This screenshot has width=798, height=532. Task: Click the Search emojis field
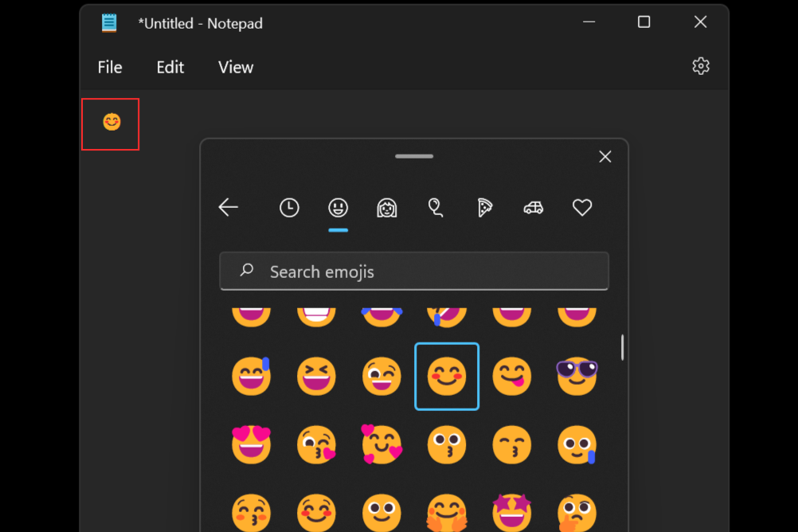[414, 272]
